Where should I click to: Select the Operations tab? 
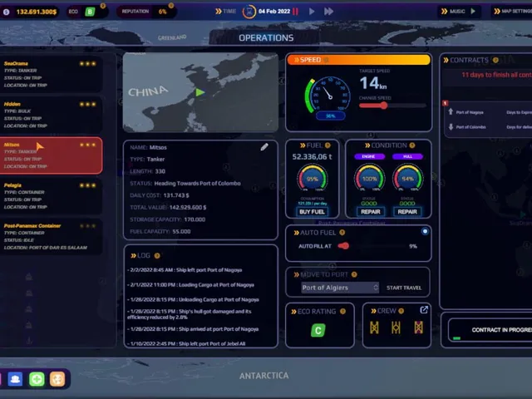point(266,37)
